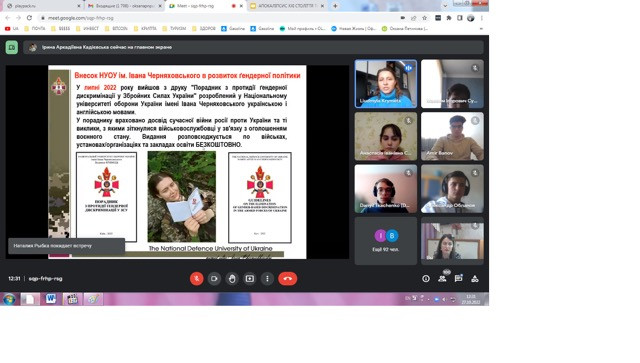Open the ИНВЕСТ bookmarks folder
The height and width of the screenshot is (363, 640).
(87, 29)
